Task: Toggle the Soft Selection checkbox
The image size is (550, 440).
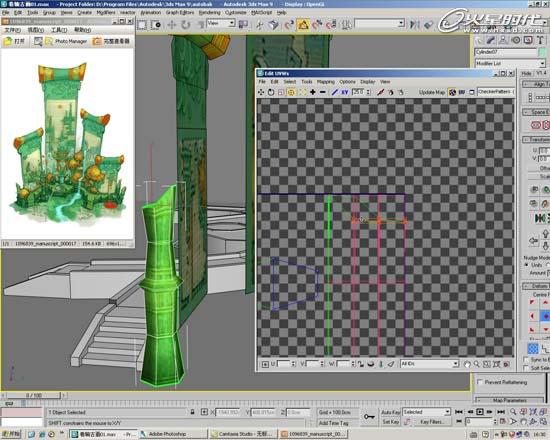Action: coord(525,368)
